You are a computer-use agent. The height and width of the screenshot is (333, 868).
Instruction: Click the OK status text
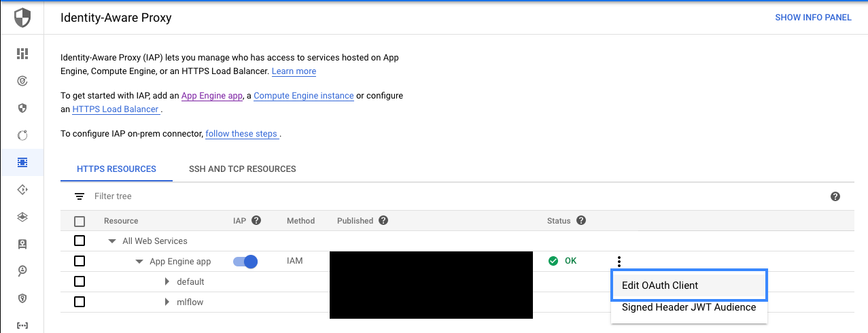pyautogui.click(x=570, y=261)
